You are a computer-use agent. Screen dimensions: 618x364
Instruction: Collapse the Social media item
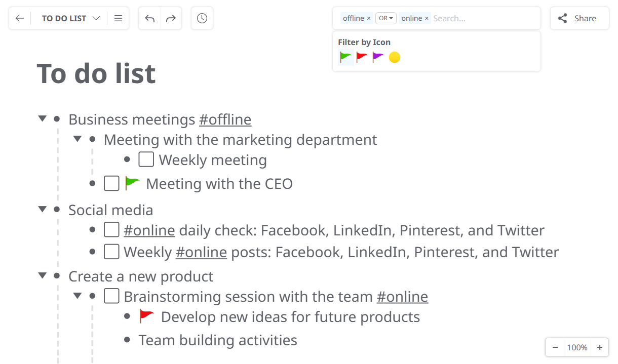[43, 210]
